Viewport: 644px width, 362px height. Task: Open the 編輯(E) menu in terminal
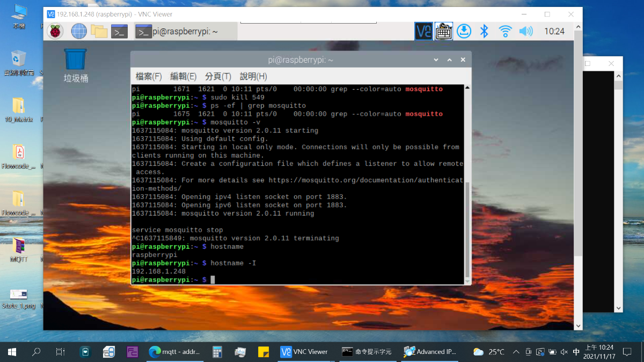point(183,76)
